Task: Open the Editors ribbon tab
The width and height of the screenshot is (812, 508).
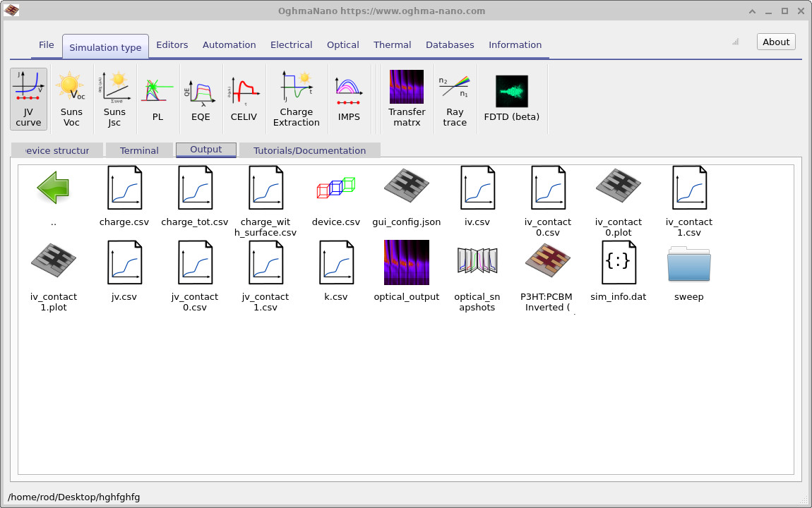Action: click(x=172, y=45)
